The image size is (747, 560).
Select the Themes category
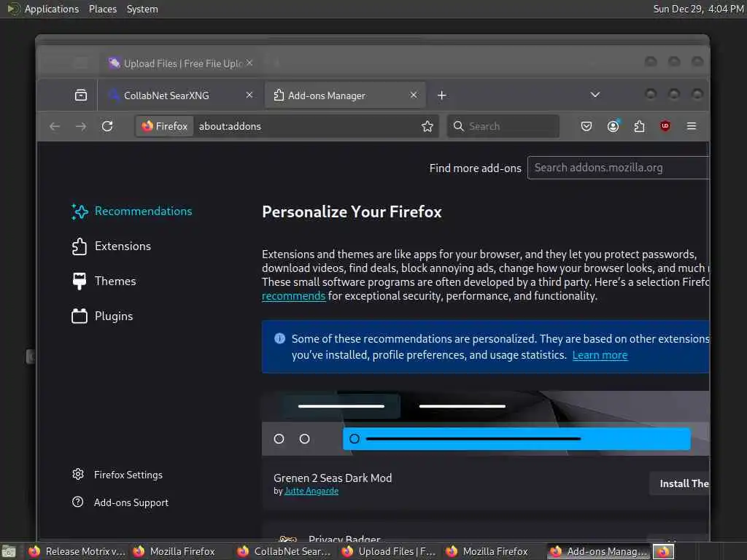tap(104, 281)
